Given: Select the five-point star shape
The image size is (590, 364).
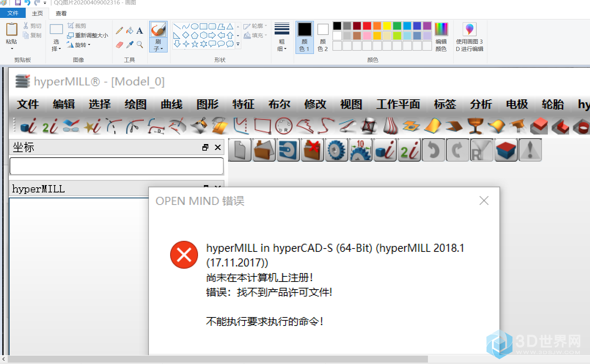Looking at the screenshot, I should [195, 44].
